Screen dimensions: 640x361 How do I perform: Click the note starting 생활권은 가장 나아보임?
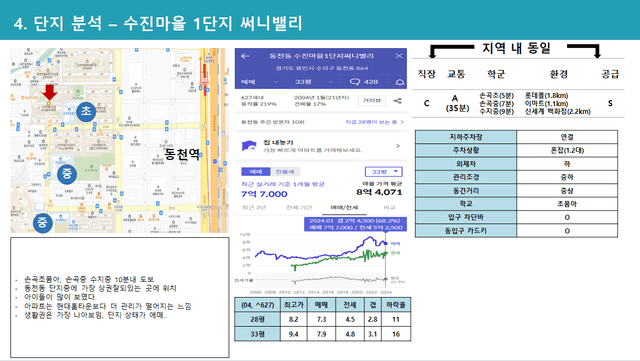tap(95, 315)
